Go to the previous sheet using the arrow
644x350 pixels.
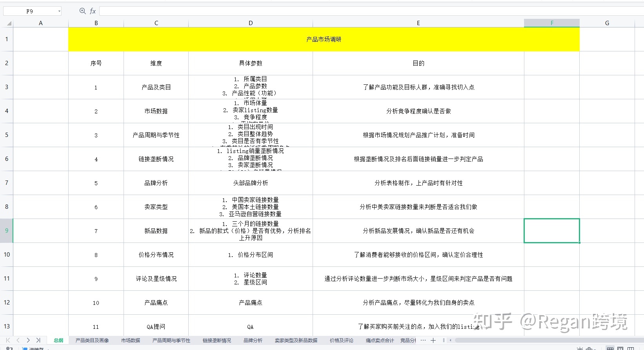[18, 340]
